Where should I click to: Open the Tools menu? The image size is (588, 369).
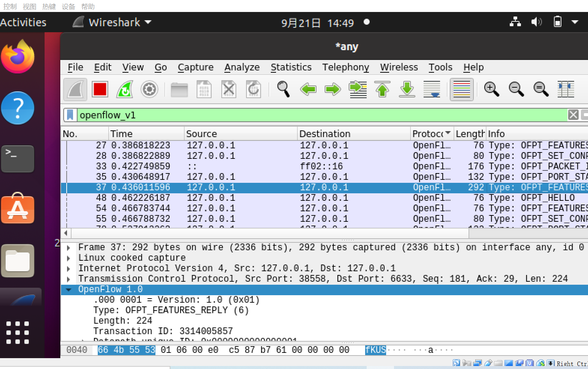coord(440,67)
